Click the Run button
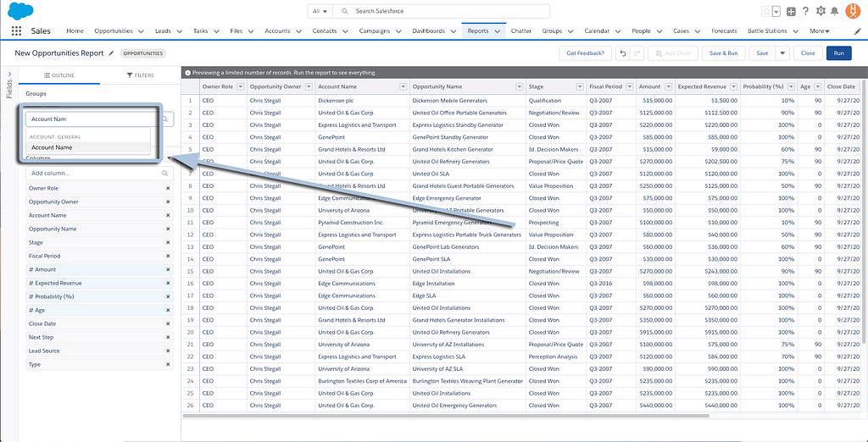 tap(838, 53)
